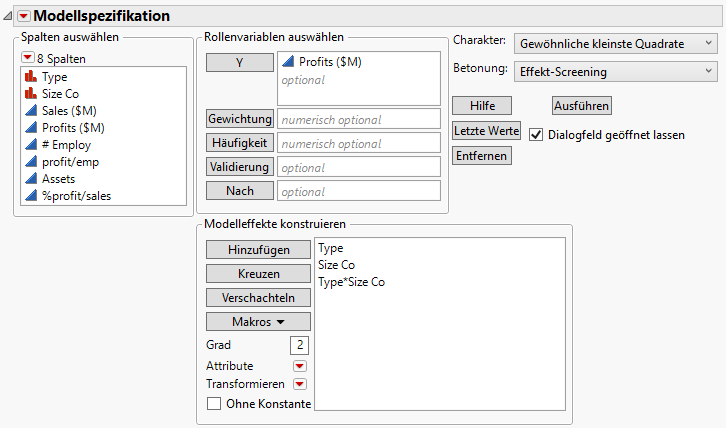726x428 pixels.
Task: Click the icon next to Profits ($M) in Y role
Action: 289,62
